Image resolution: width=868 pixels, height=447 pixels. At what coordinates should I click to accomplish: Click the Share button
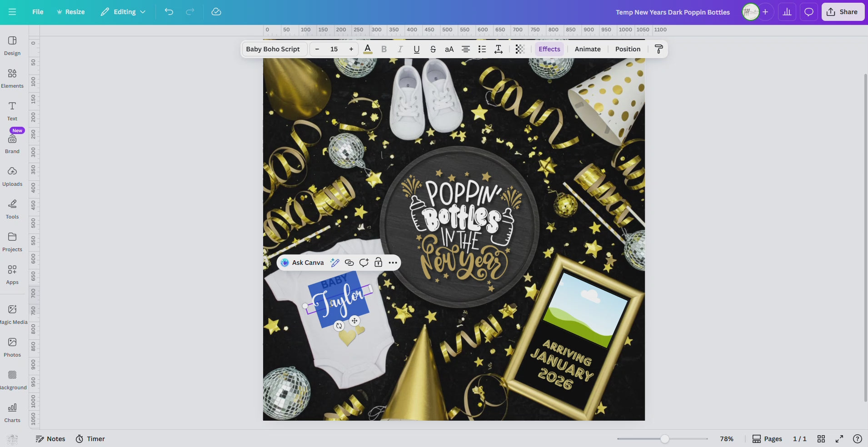[843, 12]
